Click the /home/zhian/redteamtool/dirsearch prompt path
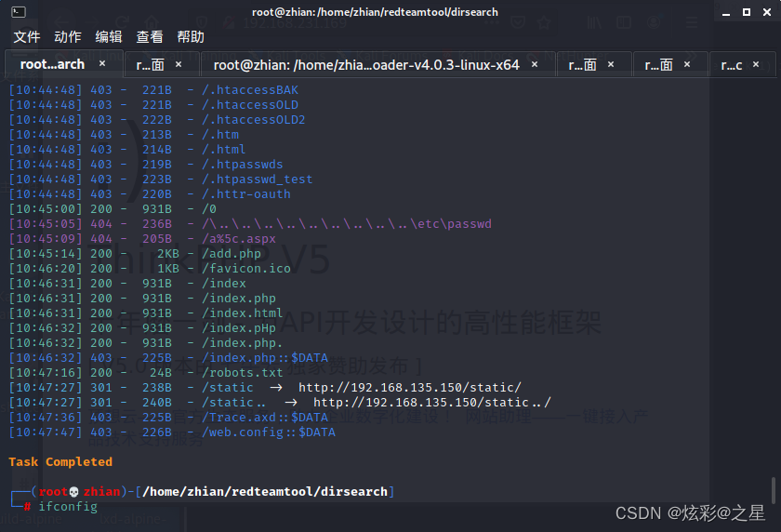The width and height of the screenshot is (781, 532). (265, 492)
